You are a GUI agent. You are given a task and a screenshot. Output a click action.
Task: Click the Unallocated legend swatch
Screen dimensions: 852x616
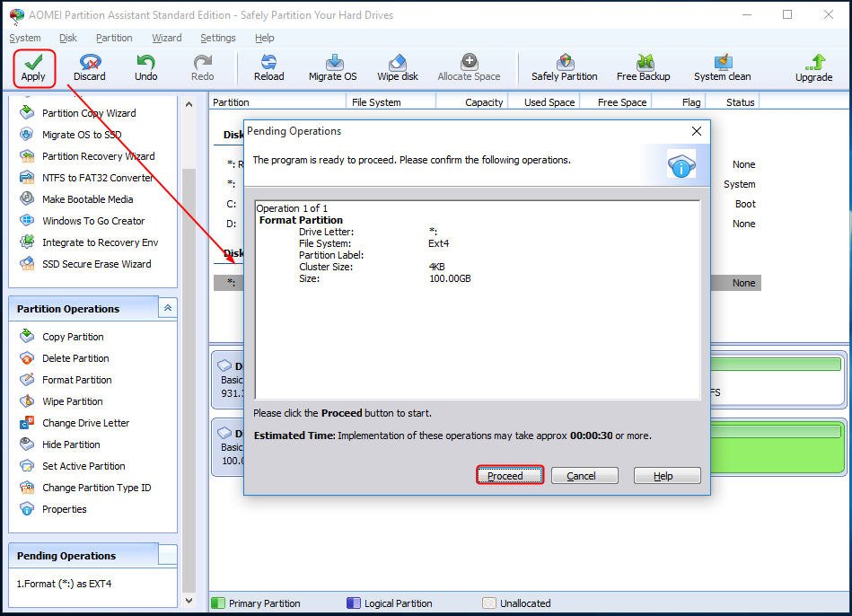(489, 603)
